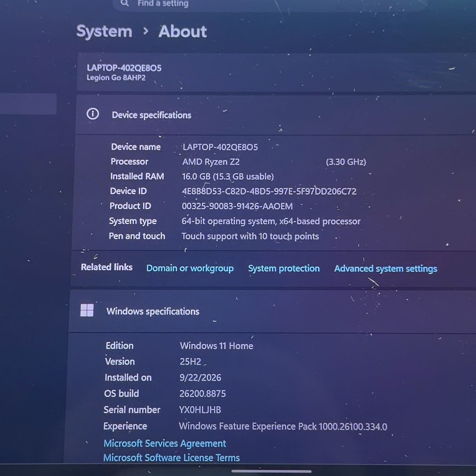Open System protection link
476x476 pixels.
click(284, 269)
